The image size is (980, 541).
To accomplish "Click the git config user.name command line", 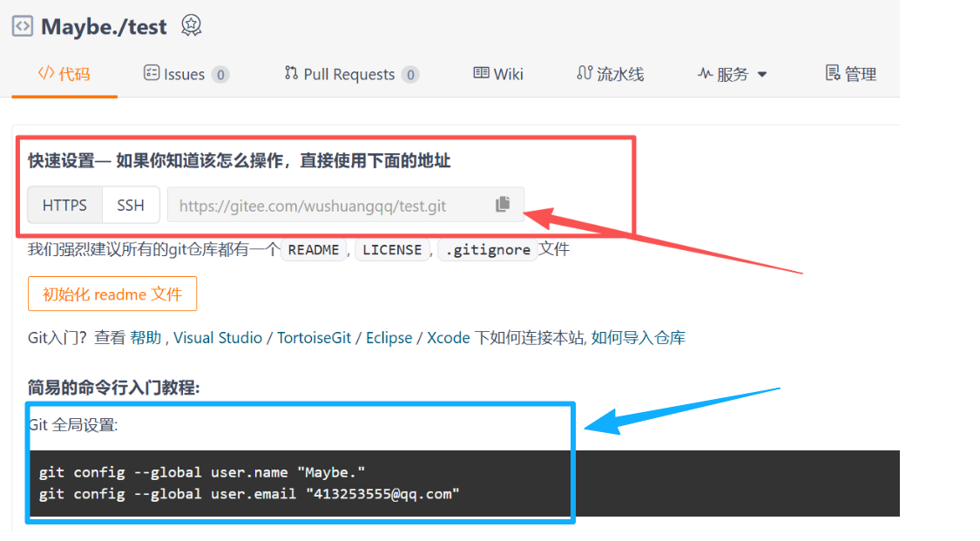I will [x=202, y=472].
